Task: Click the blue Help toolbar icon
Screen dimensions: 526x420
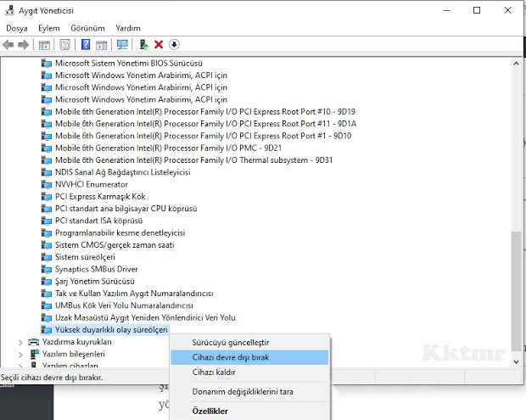Action: [x=86, y=45]
